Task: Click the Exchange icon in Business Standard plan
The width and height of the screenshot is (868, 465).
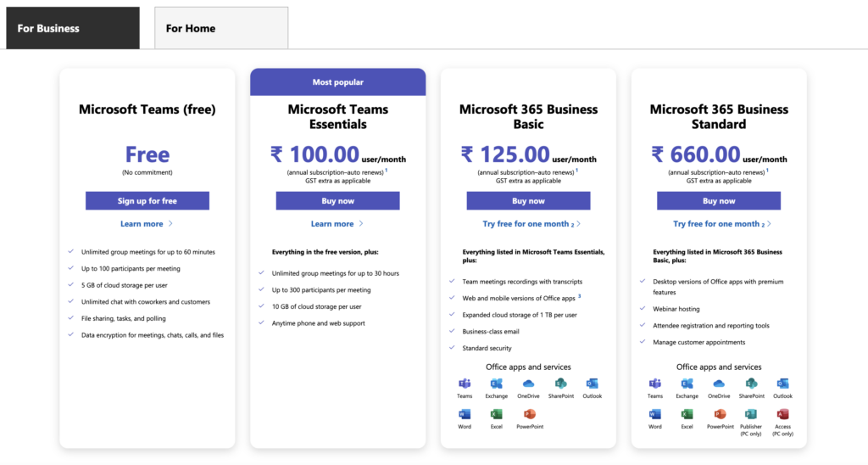Action: (687, 384)
